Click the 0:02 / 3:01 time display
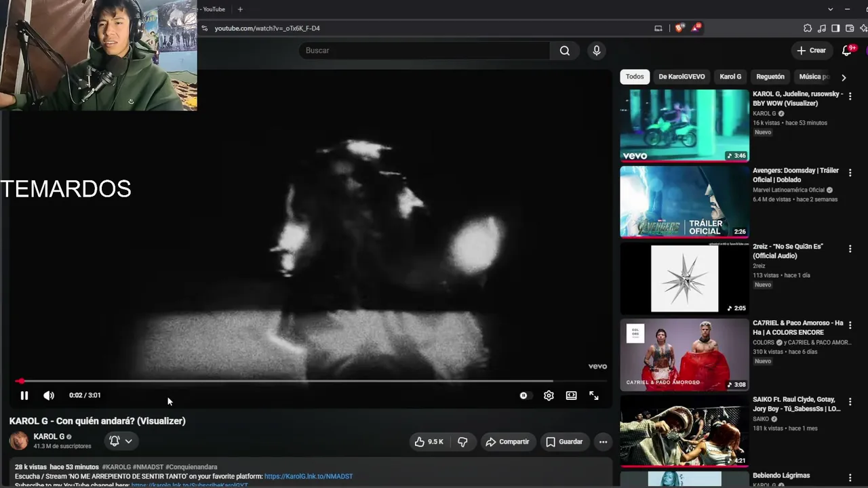 click(x=85, y=396)
